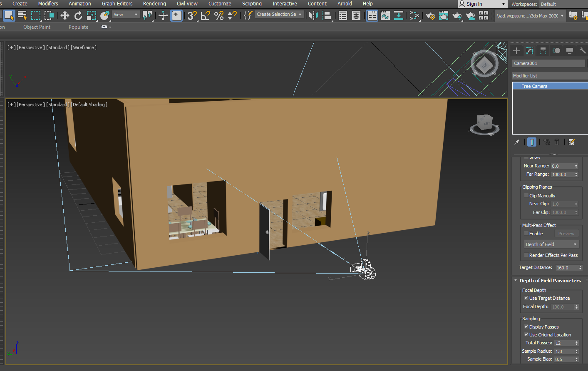Open ribbon options dropdown next to Populate
Screen dimensions: 588x371
(x=106, y=27)
